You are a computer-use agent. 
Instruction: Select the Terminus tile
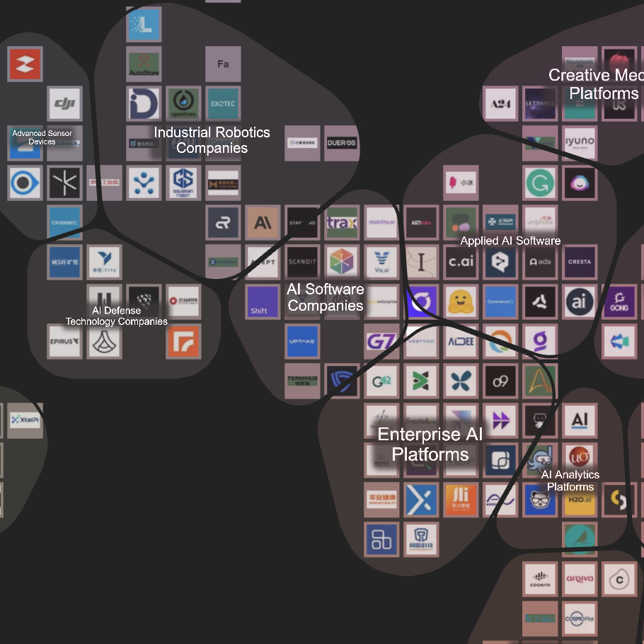tap(302, 381)
